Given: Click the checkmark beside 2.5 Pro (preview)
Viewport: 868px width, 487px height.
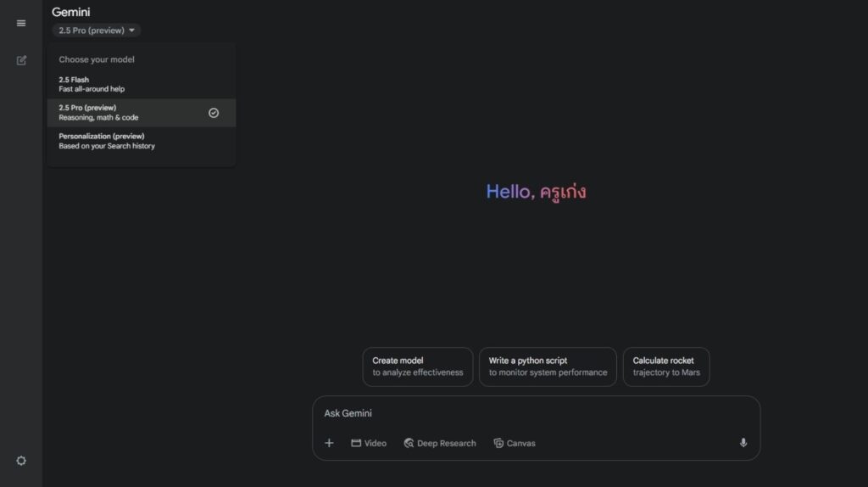Looking at the screenshot, I should click(214, 113).
